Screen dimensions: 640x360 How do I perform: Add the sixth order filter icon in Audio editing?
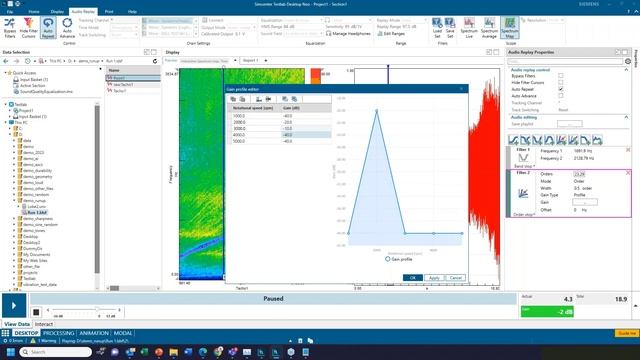(573, 140)
